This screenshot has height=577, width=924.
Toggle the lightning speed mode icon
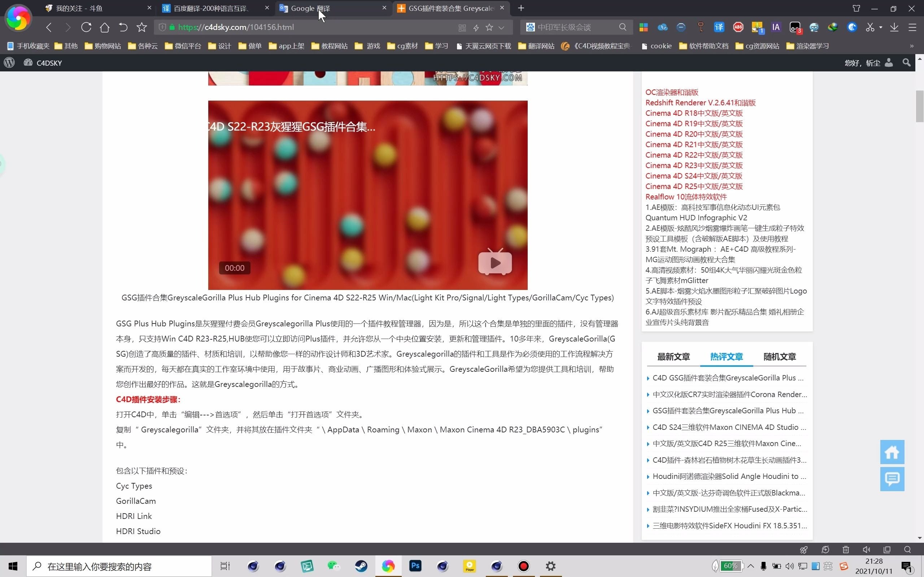(476, 27)
